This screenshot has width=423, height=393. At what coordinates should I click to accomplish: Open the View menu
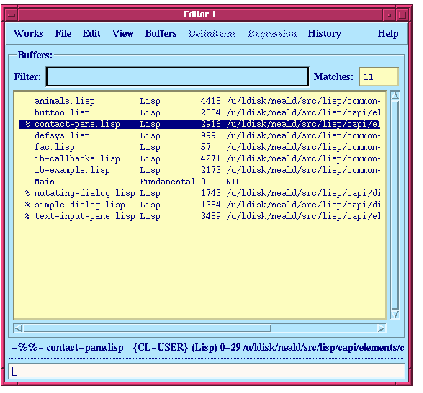coord(123,34)
